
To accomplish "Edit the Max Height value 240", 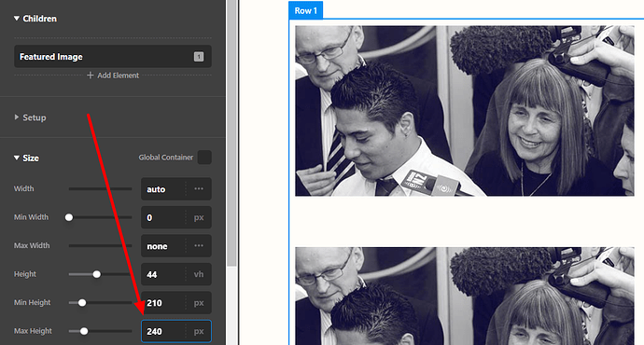I will click(x=163, y=331).
